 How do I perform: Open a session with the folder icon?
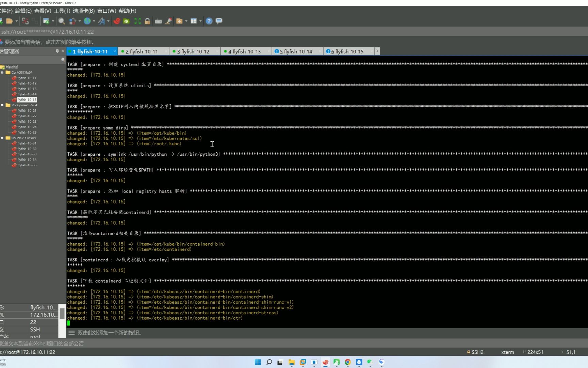point(10,21)
